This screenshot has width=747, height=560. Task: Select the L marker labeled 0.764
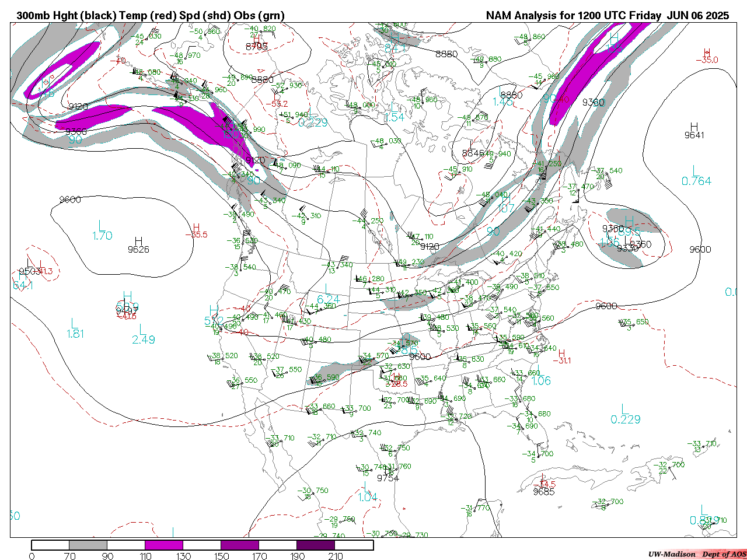point(694,171)
